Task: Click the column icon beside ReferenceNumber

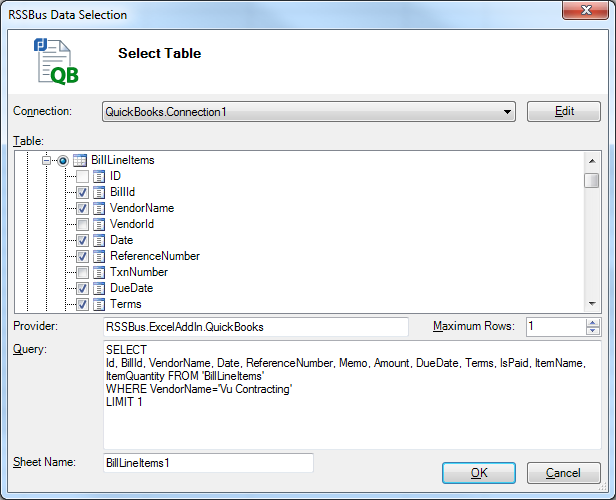Action: (x=99, y=256)
